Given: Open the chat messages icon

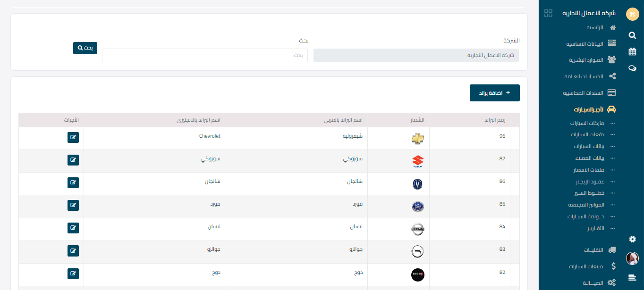Looking at the screenshot, I should (x=632, y=68).
